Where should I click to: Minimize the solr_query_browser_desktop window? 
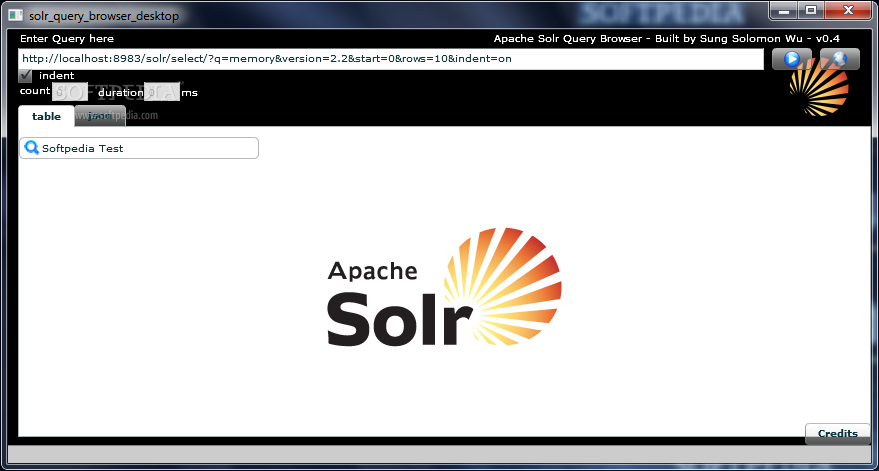(x=784, y=11)
